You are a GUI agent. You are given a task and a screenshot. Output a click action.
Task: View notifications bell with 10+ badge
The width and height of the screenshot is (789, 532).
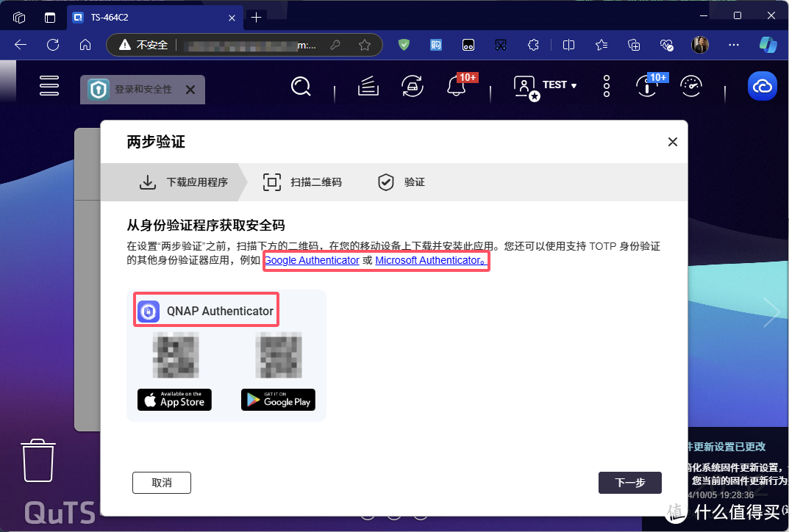(x=456, y=87)
